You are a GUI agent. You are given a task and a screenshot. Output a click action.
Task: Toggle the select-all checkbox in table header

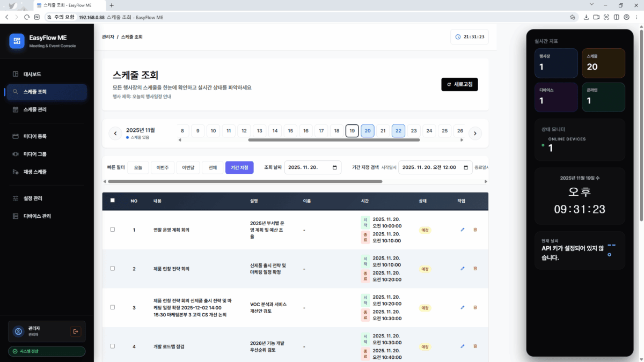tap(112, 201)
